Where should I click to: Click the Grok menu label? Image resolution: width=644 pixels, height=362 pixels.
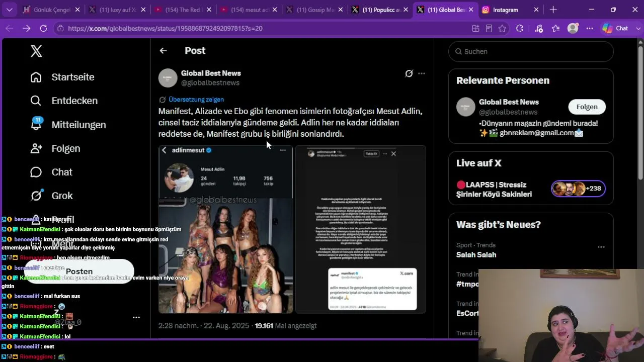(x=62, y=196)
